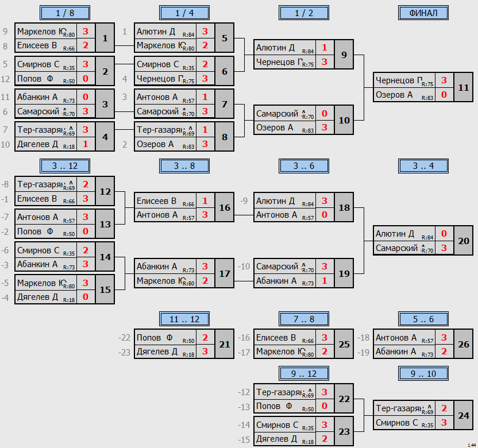Image resolution: width=478 pixels, height=448 pixels.
Task: Click Смирнов С in match 24
Action: coord(396,423)
